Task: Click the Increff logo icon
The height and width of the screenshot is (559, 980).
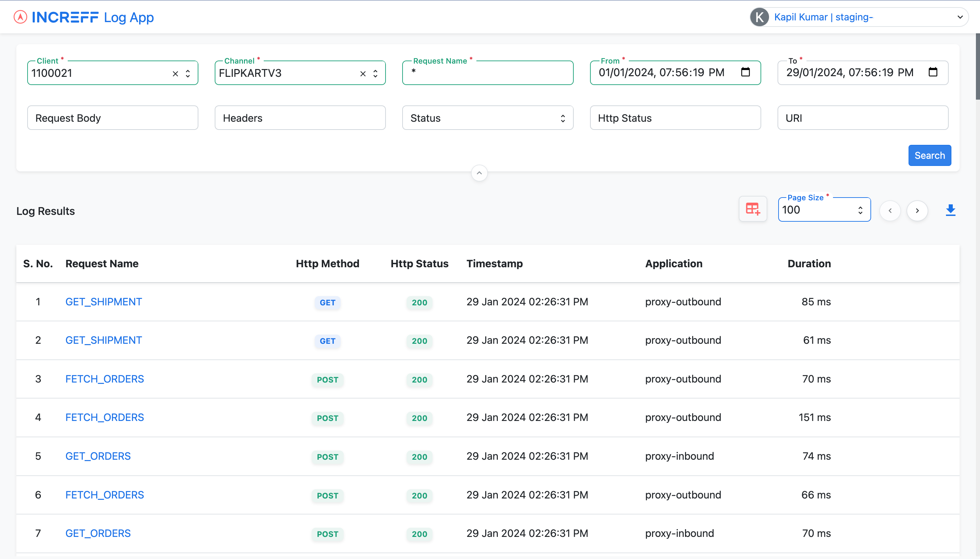Action: [x=20, y=17]
